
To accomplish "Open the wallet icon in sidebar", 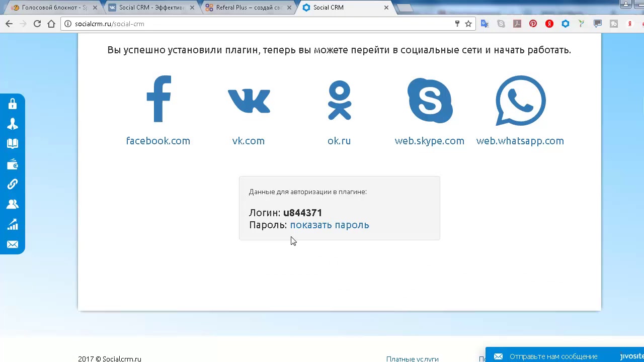I will tap(13, 164).
